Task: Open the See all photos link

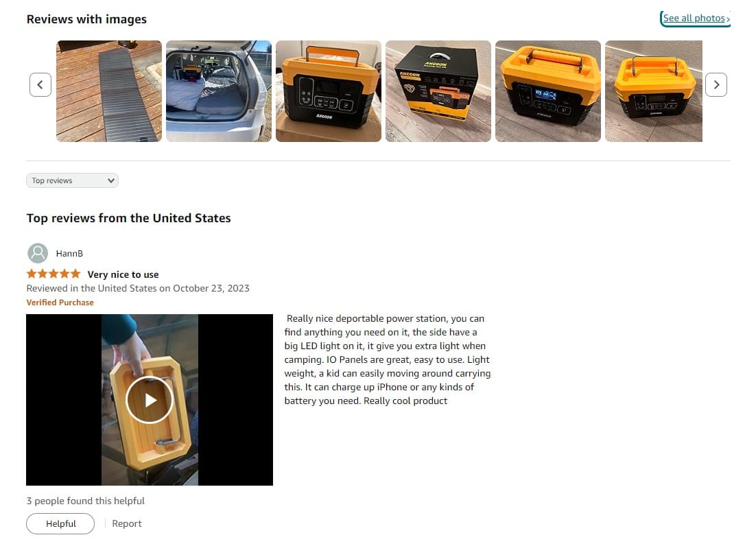Action: pos(696,19)
